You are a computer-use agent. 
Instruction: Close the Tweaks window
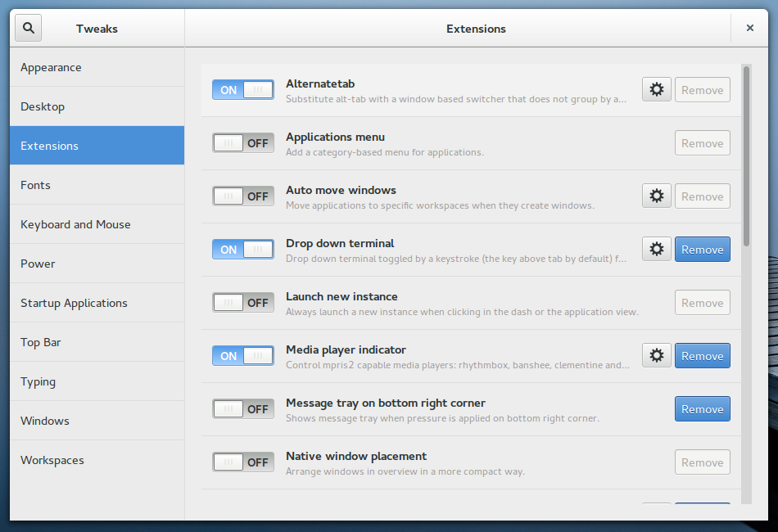pos(749,29)
